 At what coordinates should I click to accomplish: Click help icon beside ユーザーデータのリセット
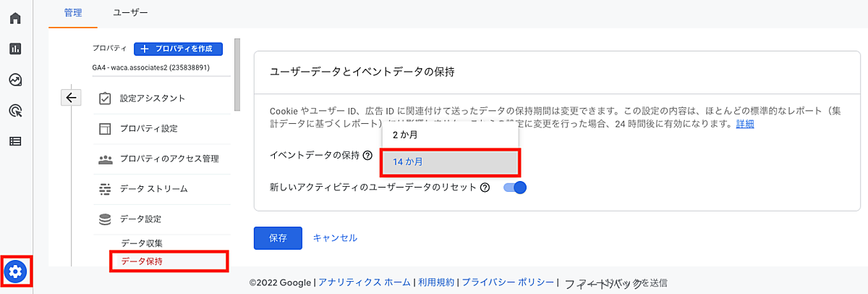[x=485, y=188]
